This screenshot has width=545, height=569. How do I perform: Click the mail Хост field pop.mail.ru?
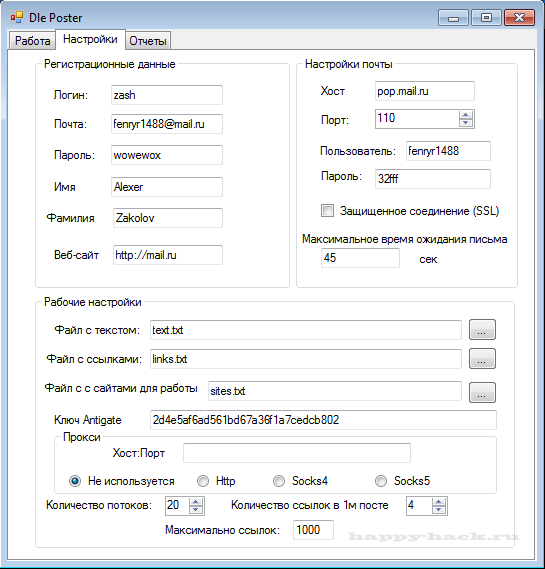tap(425, 91)
